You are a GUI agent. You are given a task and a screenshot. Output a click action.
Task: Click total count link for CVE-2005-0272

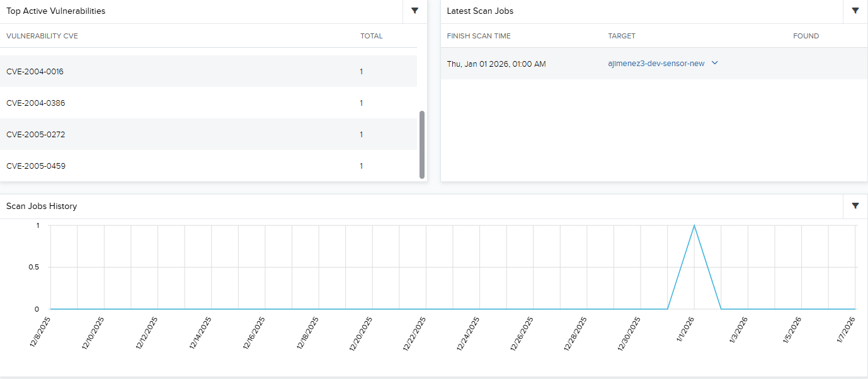tap(362, 135)
